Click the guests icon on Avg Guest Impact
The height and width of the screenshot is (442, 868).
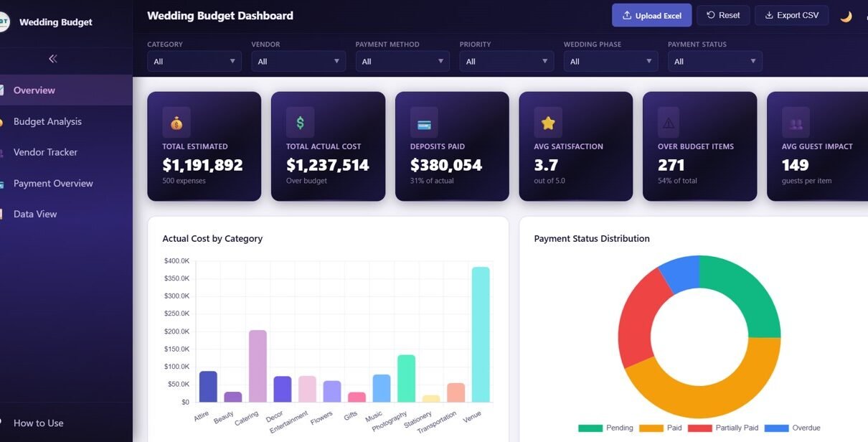pyautogui.click(x=796, y=123)
